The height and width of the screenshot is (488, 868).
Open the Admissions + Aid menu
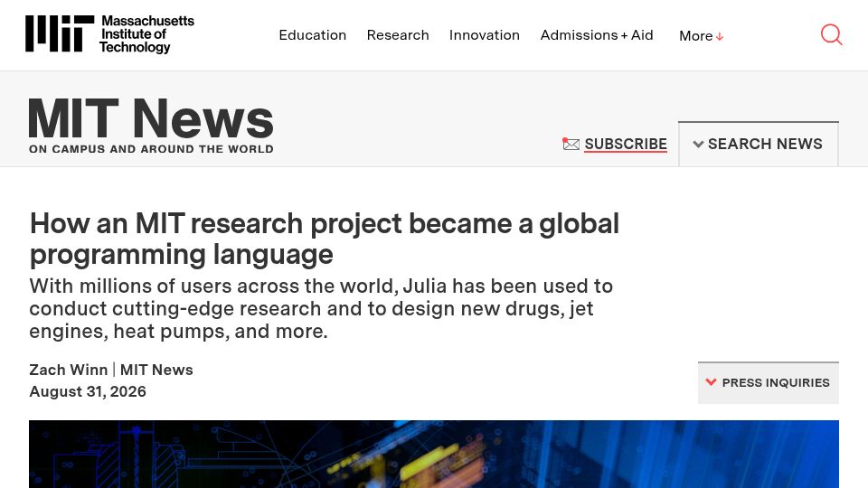pos(597,35)
